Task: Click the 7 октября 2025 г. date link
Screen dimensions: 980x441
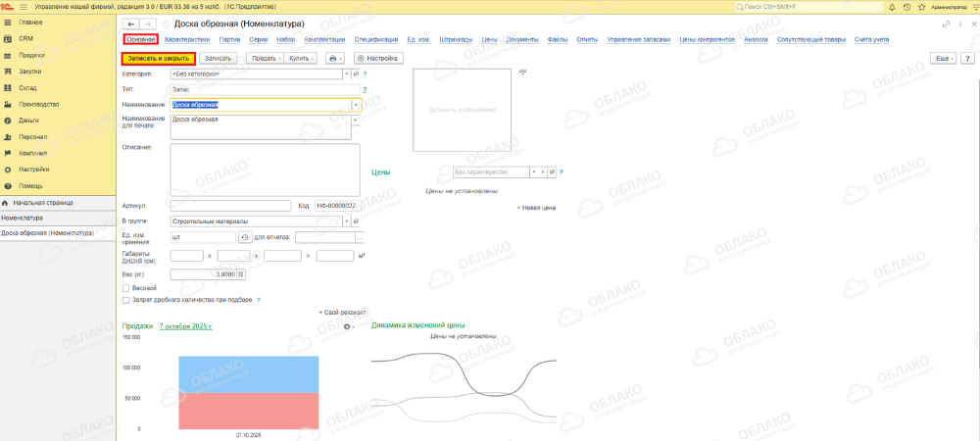Action: point(186,326)
